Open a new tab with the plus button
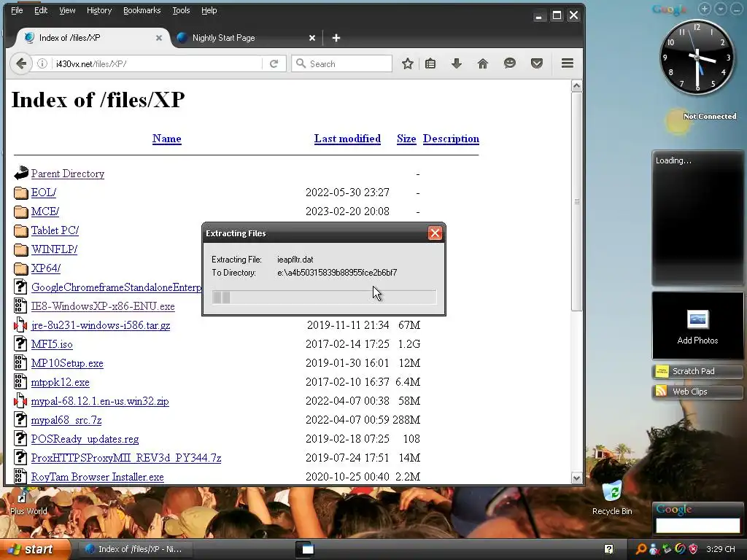This screenshot has width=747, height=560. 336,38
